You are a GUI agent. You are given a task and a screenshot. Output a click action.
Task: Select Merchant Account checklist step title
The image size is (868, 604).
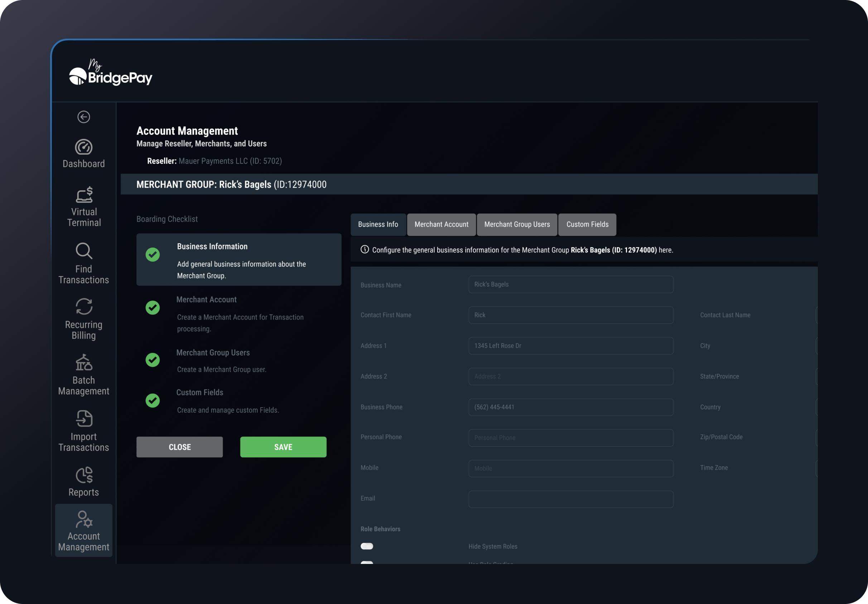[x=206, y=299]
